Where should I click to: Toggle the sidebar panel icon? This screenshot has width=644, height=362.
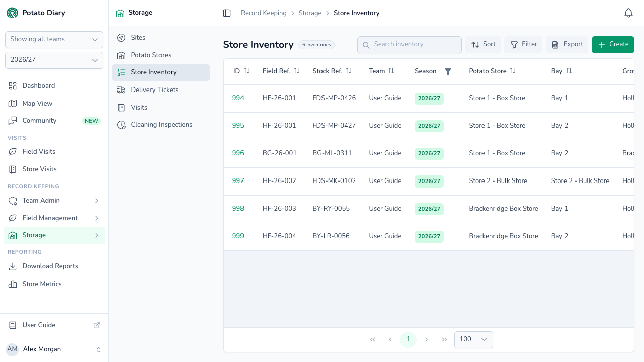click(227, 13)
